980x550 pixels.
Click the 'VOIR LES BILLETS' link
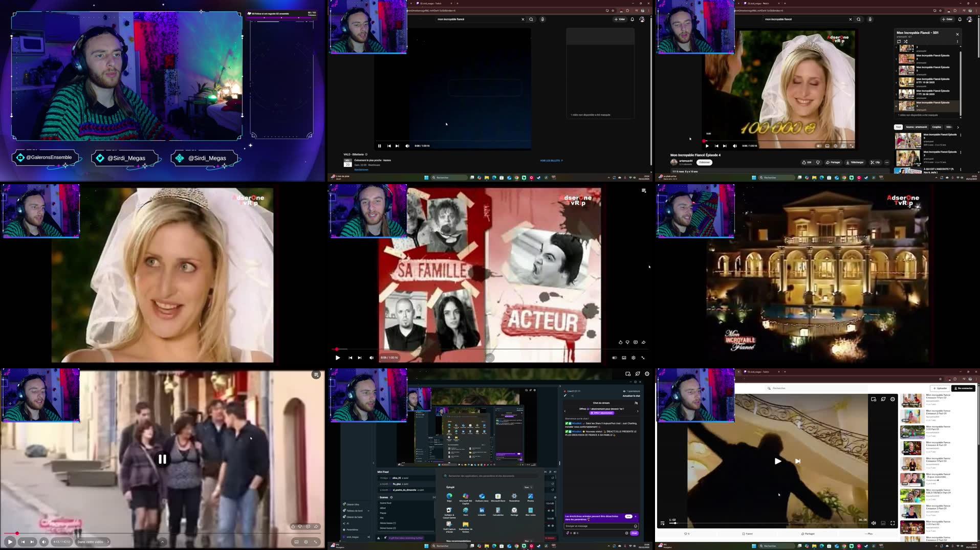550,161
